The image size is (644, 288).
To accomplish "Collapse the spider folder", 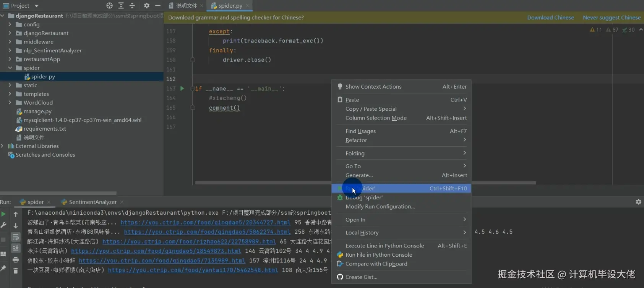I will (10, 68).
